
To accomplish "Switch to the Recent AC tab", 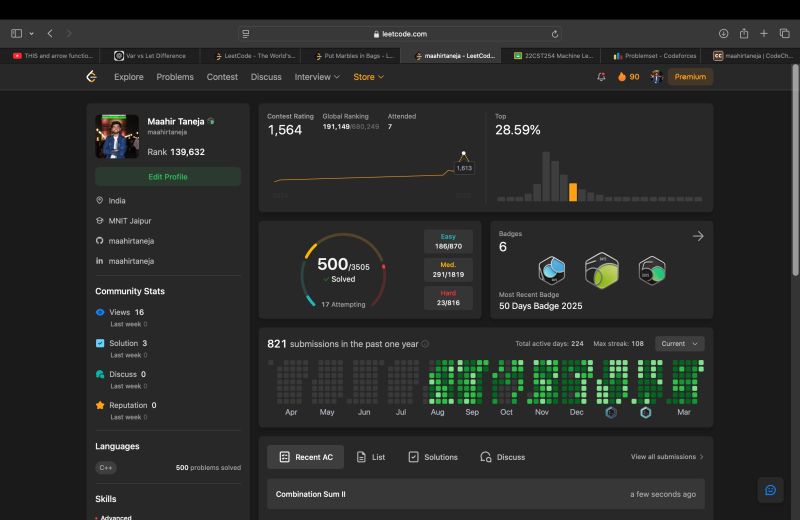I will (x=305, y=457).
